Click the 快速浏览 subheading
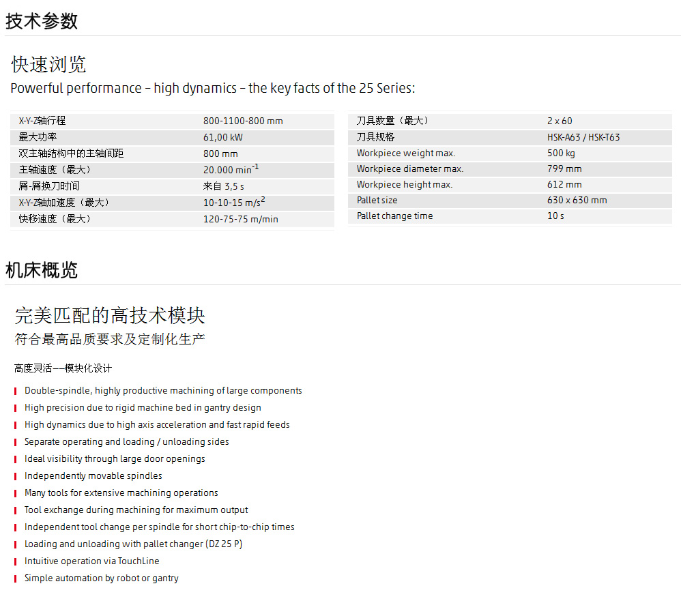 point(49,65)
